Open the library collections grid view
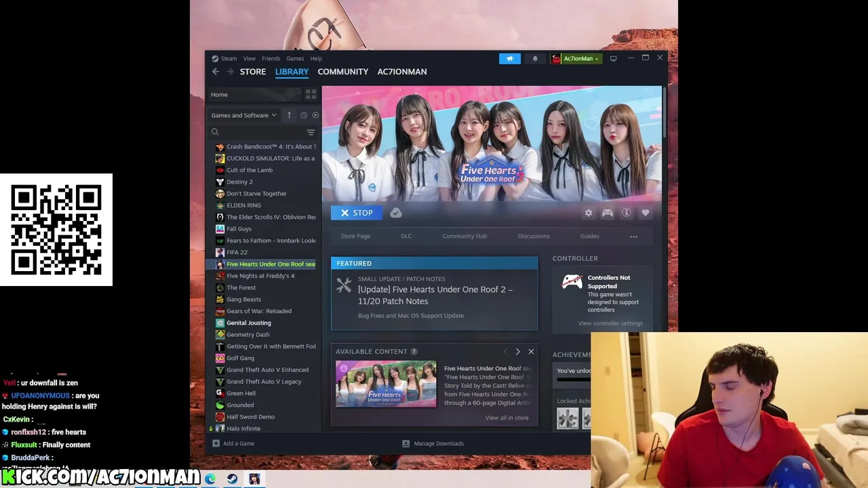The image size is (868, 488). click(x=311, y=94)
